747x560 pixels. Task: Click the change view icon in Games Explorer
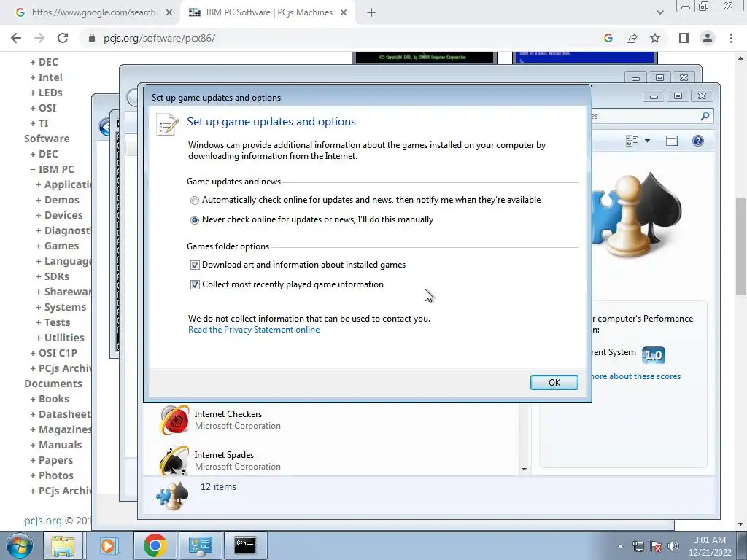tap(632, 141)
